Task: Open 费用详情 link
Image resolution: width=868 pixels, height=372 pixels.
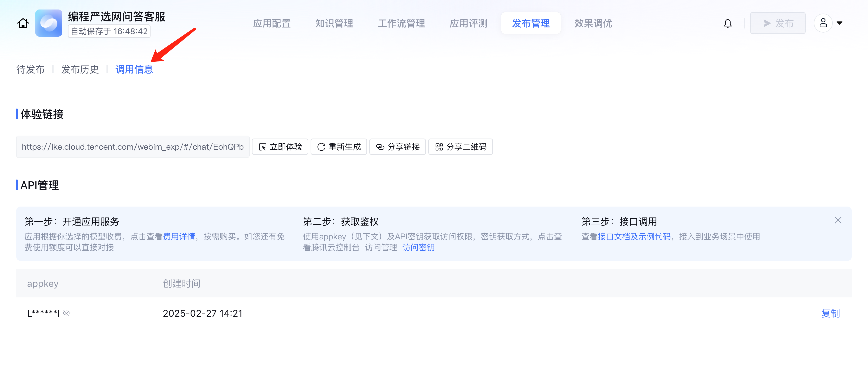Action: point(179,237)
